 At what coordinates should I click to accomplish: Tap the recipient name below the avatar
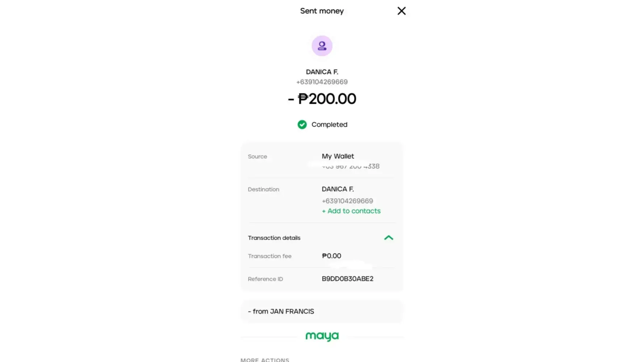point(322,72)
